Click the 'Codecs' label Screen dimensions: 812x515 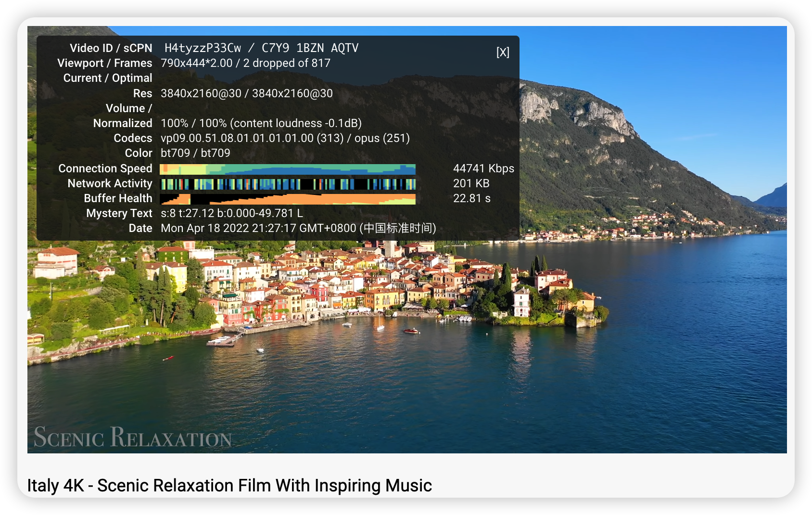(133, 138)
